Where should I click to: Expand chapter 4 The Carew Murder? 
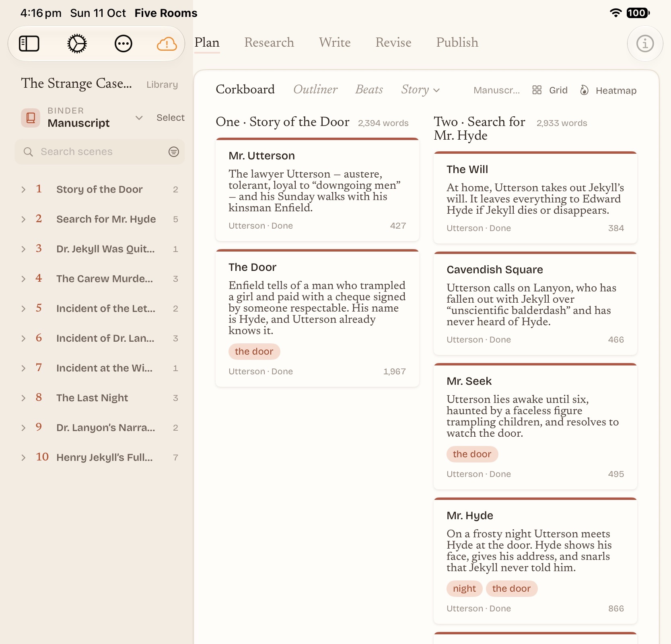(23, 279)
